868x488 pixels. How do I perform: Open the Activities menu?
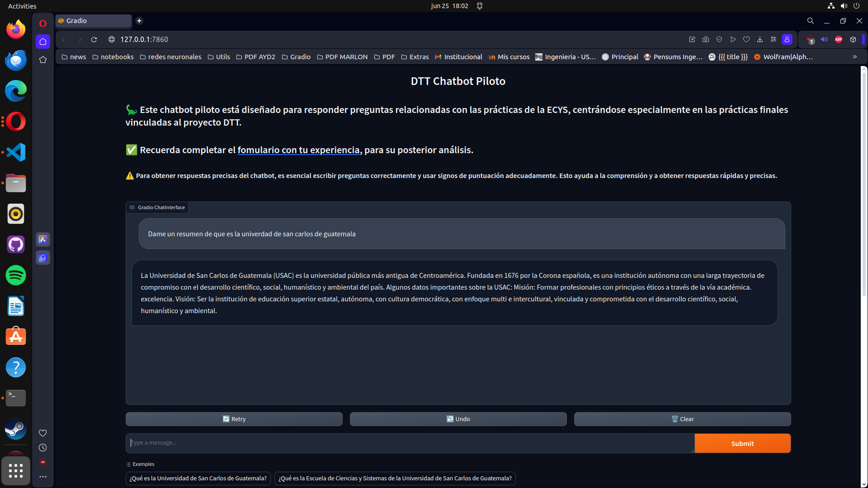click(22, 6)
